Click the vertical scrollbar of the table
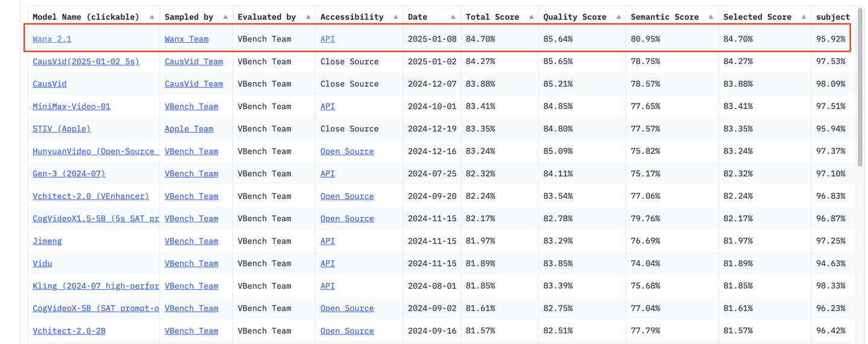Viewport: 868px width, 344px height. pos(861,90)
